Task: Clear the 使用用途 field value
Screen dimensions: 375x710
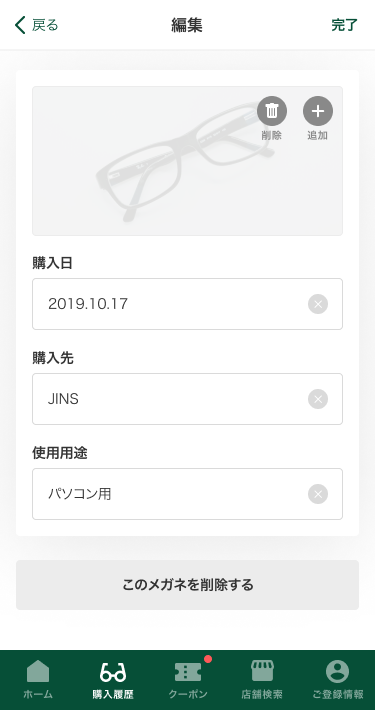Action: (318, 494)
